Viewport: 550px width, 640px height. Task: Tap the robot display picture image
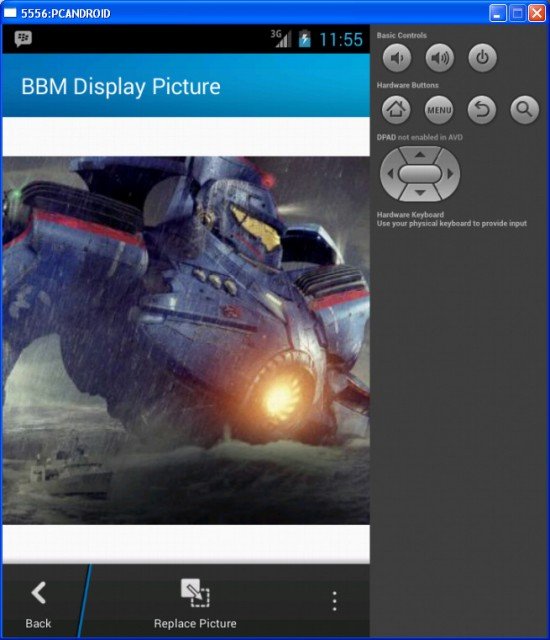[186, 340]
